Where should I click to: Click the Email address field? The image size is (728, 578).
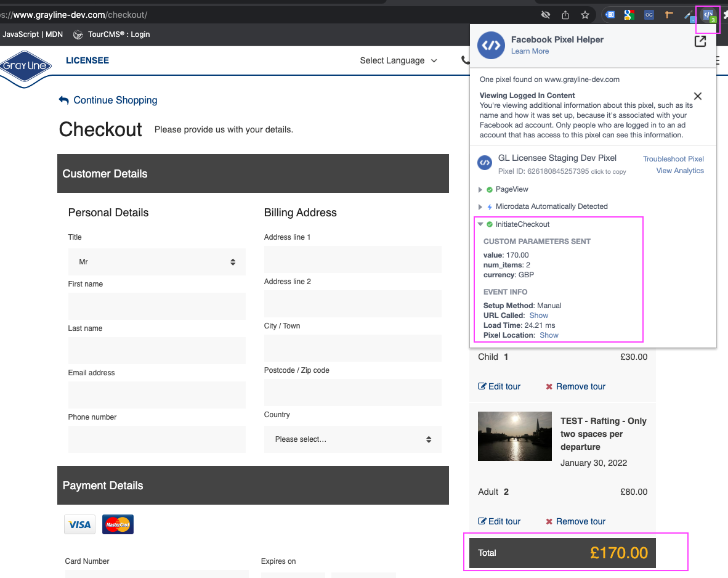coord(157,395)
